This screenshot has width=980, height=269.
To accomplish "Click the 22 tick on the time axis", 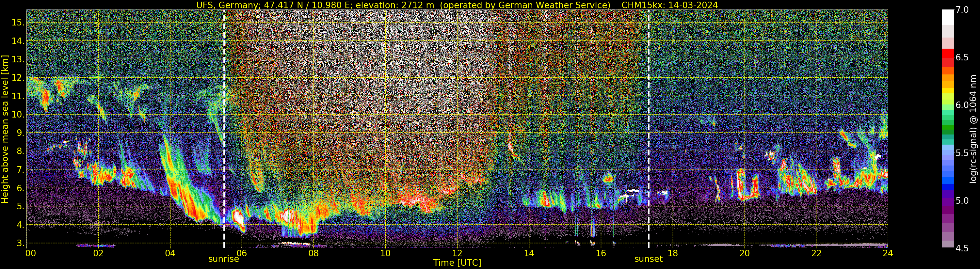I will [x=816, y=253].
